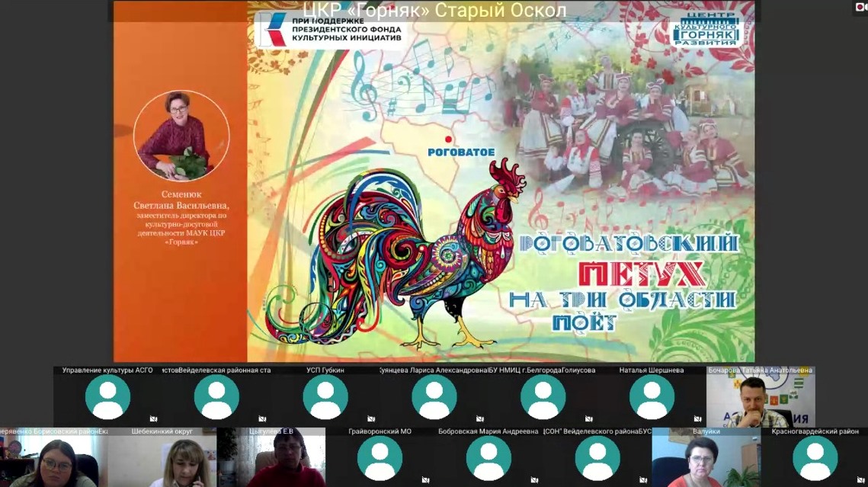Click the 'ПЕТУХ' heading on the slide
This screenshot has width=868, height=487.
coord(642,274)
